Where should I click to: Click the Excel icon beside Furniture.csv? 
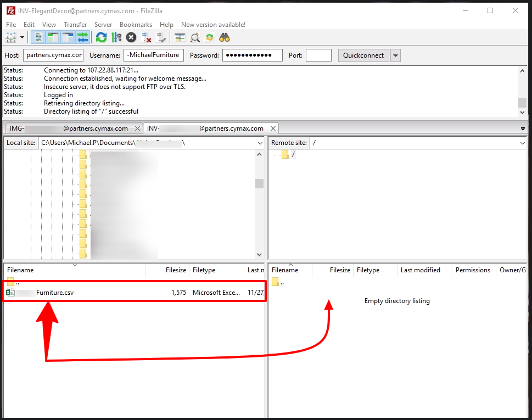(x=10, y=292)
